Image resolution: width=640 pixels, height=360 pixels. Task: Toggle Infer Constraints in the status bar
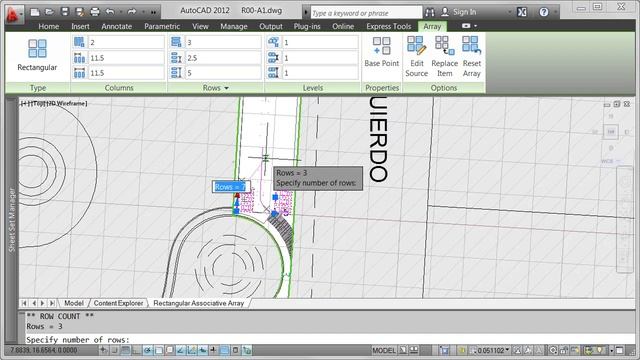tap(103, 350)
